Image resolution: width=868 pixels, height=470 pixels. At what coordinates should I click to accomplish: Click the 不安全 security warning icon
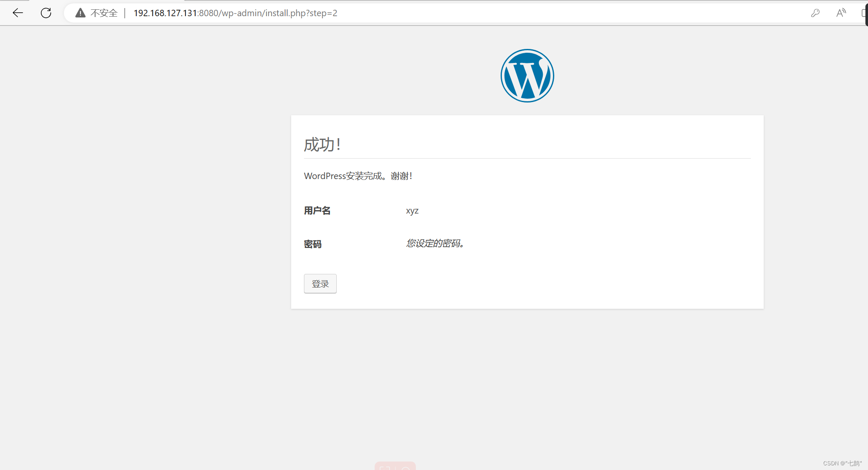coord(80,13)
